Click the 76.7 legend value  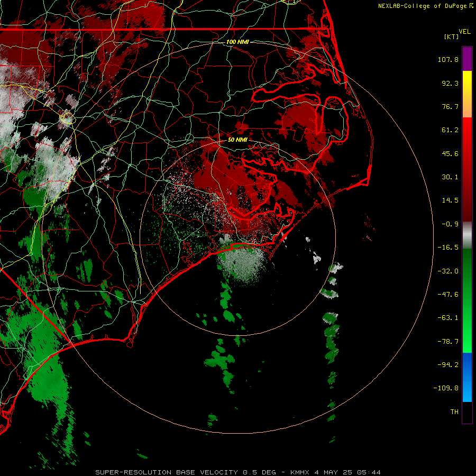tap(450, 106)
